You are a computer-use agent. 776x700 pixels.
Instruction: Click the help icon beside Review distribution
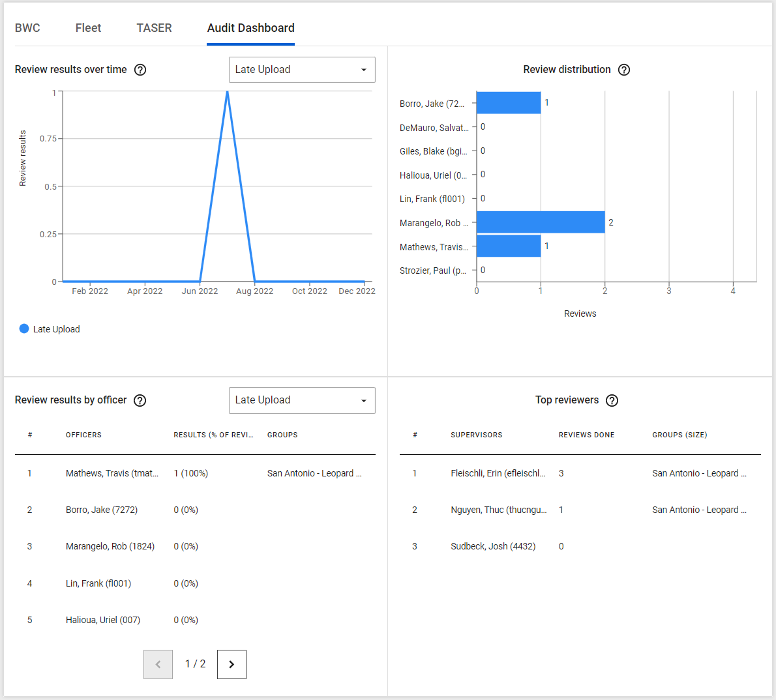click(624, 70)
